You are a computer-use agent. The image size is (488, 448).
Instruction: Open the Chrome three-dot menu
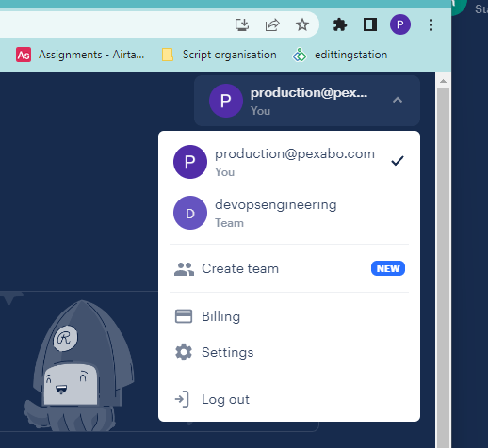[x=431, y=24]
